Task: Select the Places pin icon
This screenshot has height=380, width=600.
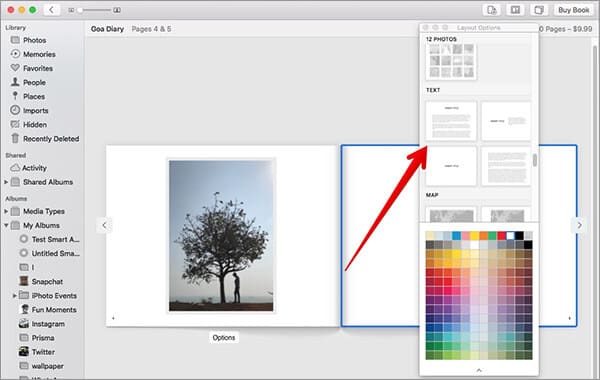Action: 15,96
